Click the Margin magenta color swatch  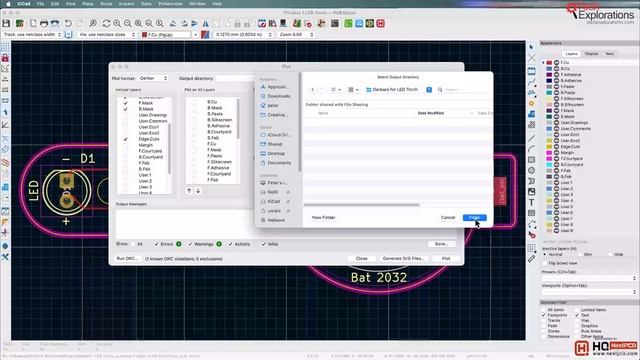pyautogui.click(x=549, y=153)
